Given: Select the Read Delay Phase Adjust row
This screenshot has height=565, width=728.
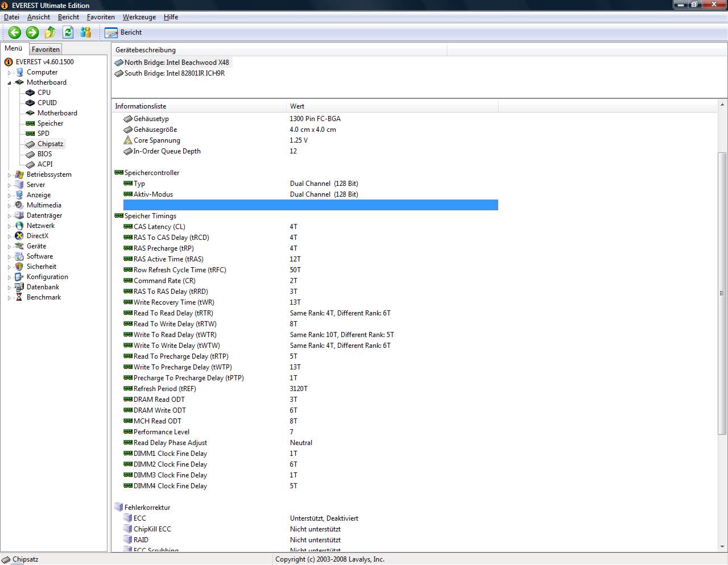Looking at the screenshot, I should [x=311, y=443].
